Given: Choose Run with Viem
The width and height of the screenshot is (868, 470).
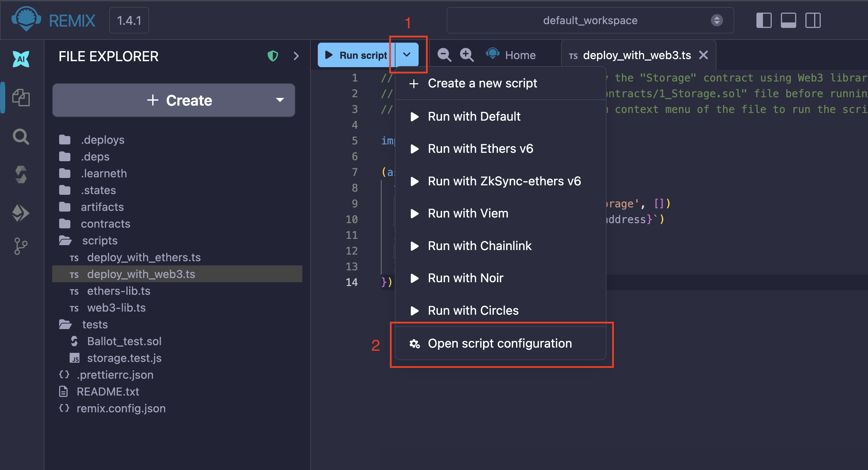Looking at the screenshot, I should tap(500, 213).
